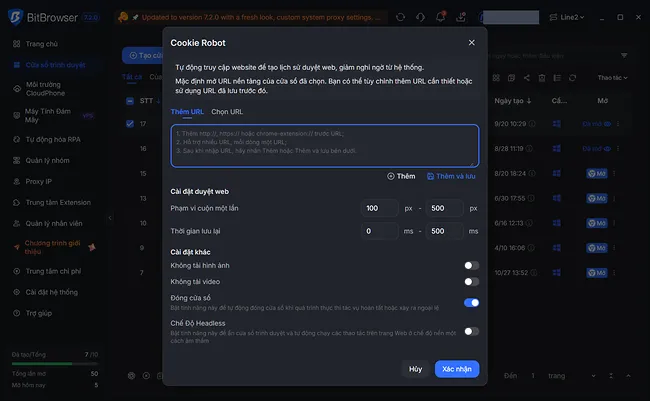650x401 pixels.
Task: Click the info icon beside 6/16 12:13
Action: pyautogui.click(x=529, y=223)
